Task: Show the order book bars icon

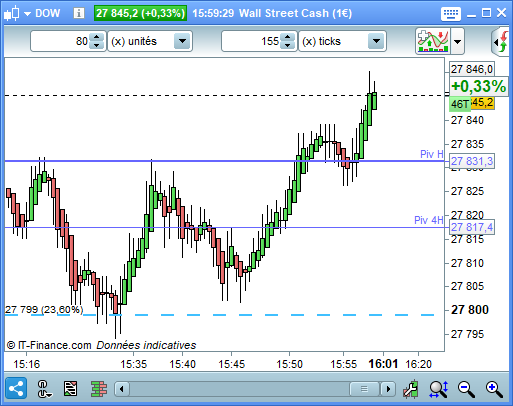Action: click(99, 389)
